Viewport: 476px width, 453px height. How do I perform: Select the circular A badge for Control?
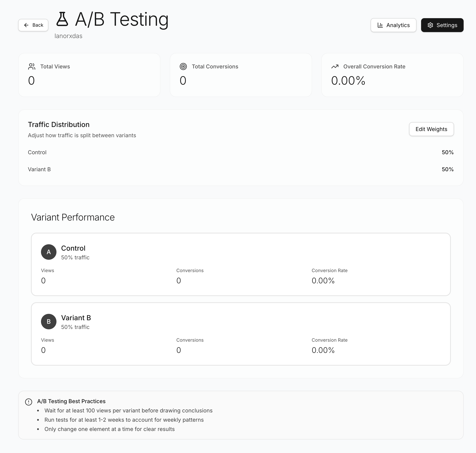click(49, 252)
